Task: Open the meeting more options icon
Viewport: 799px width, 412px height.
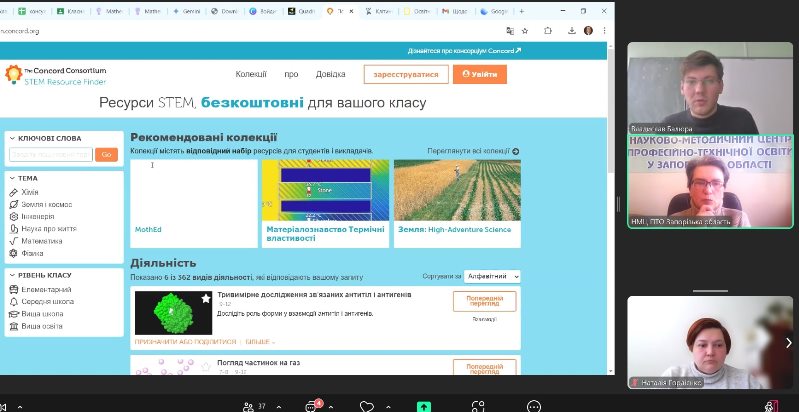Action: (534, 406)
